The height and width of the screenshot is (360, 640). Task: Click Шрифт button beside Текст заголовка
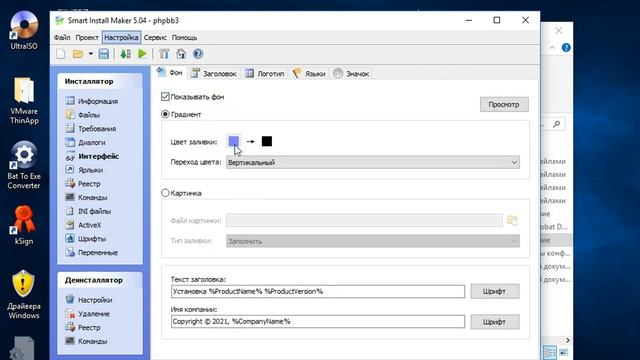tap(495, 291)
